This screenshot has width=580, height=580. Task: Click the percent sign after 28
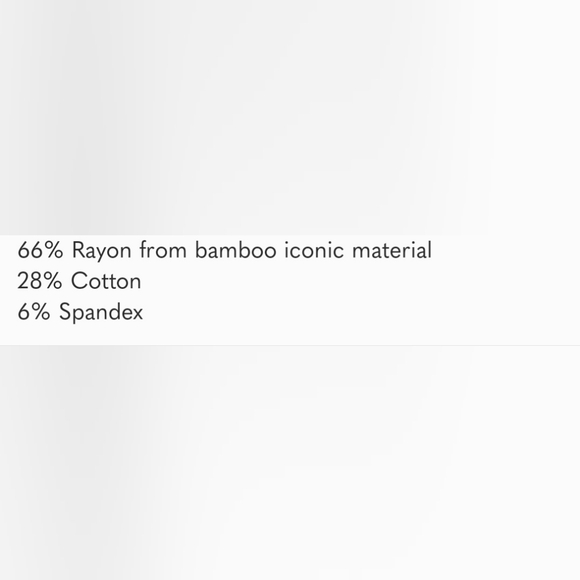point(52,281)
